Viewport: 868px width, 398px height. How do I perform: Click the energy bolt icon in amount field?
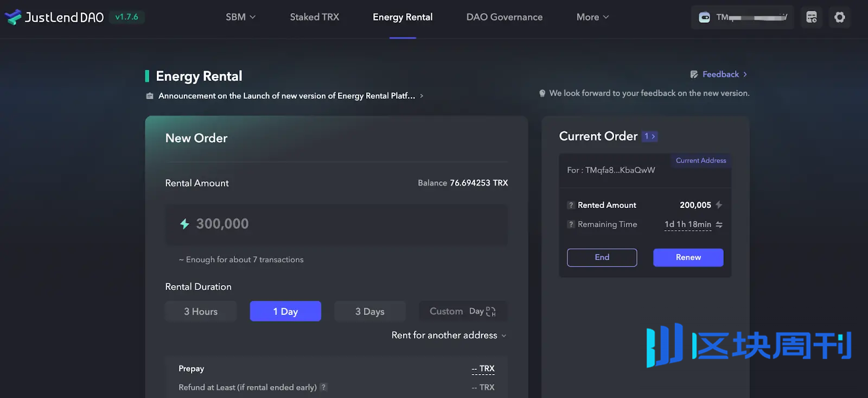[x=184, y=224]
